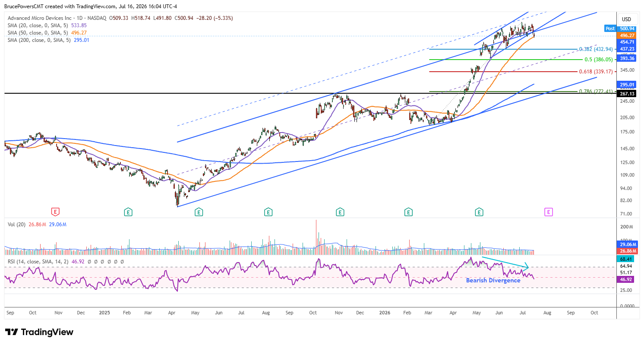
Task: Click the 0.618 (339.17) Fibonacci label
Action: 596,71
